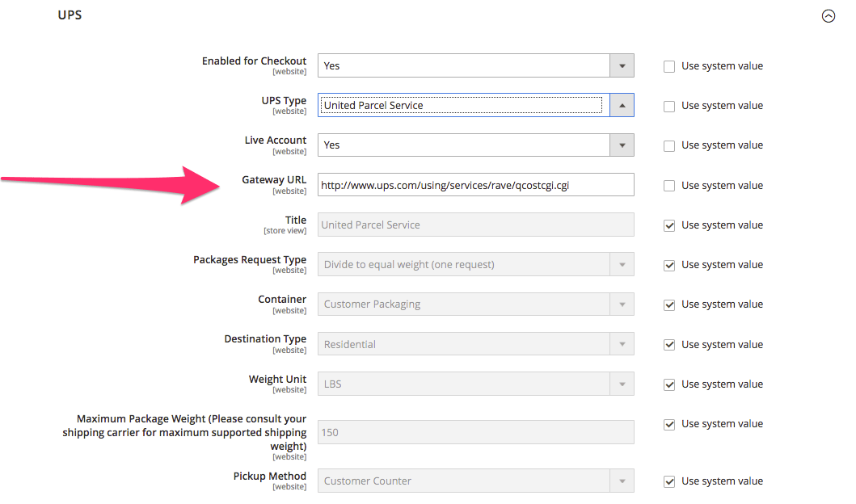Screen dimensions: 856x504
Task: Click the UPS Type label
Action: click(284, 101)
